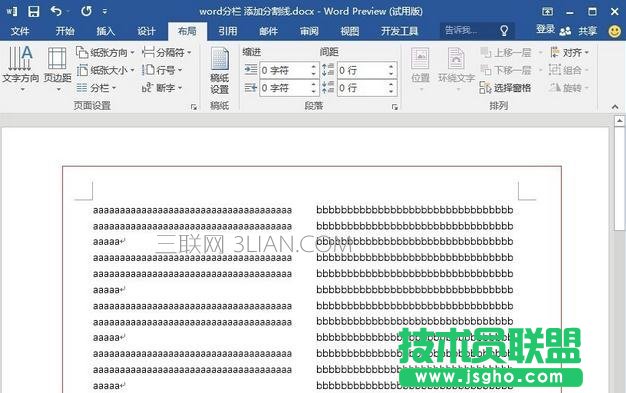The image size is (626, 393).
Task: Open the 文件 tab
Action: [x=20, y=31]
